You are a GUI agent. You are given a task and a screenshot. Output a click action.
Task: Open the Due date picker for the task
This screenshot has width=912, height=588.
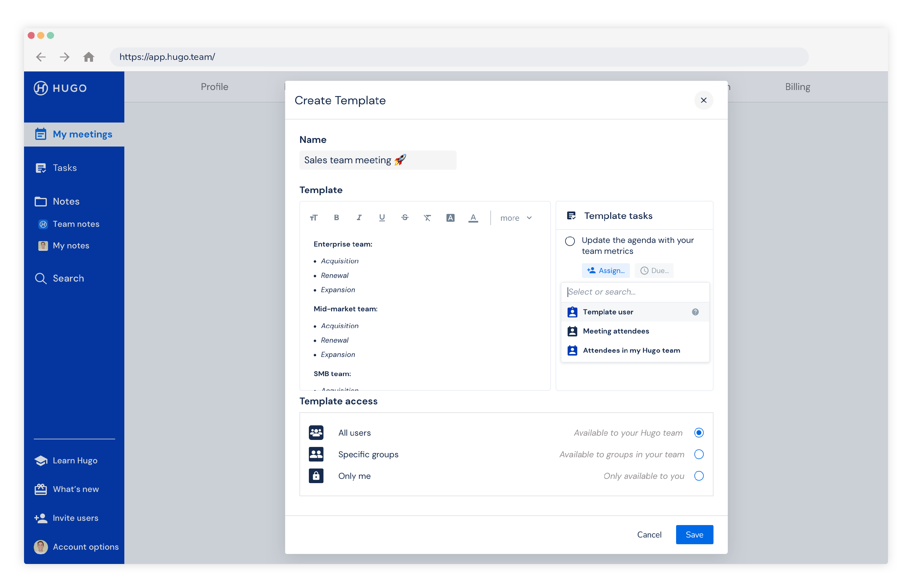(654, 270)
